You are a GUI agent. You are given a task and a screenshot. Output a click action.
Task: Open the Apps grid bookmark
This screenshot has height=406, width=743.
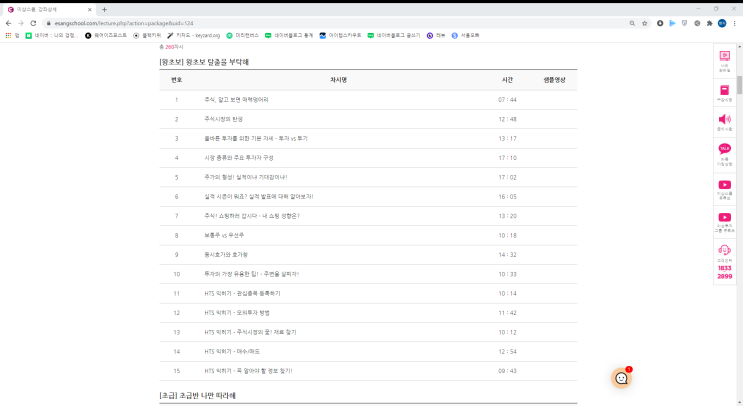click(12, 36)
